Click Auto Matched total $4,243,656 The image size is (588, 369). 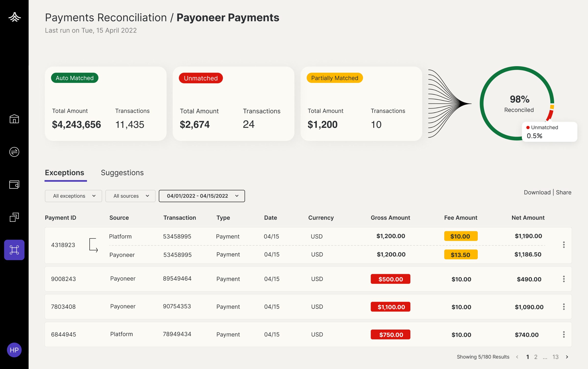click(76, 124)
